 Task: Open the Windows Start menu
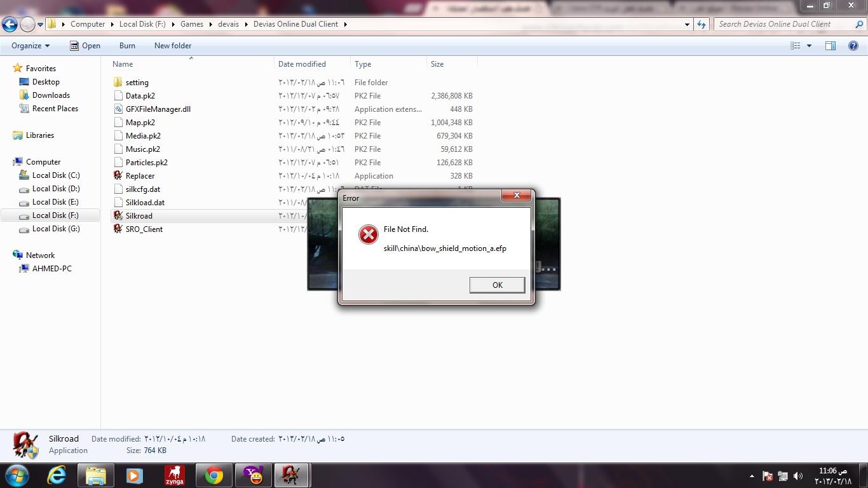click(x=17, y=475)
